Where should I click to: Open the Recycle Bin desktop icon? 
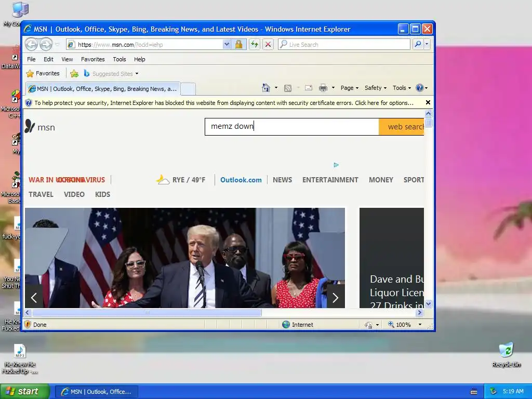pyautogui.click(x=506, y=354)
